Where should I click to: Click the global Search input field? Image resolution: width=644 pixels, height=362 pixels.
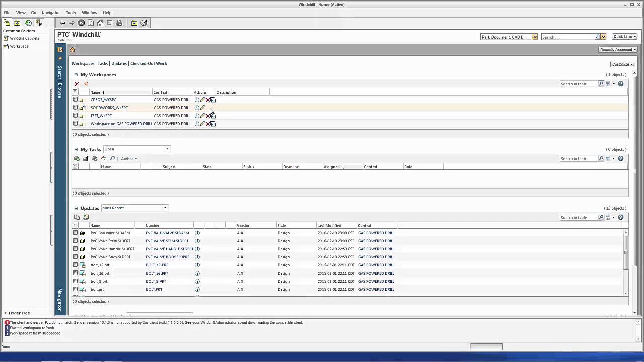pos(568,37)
